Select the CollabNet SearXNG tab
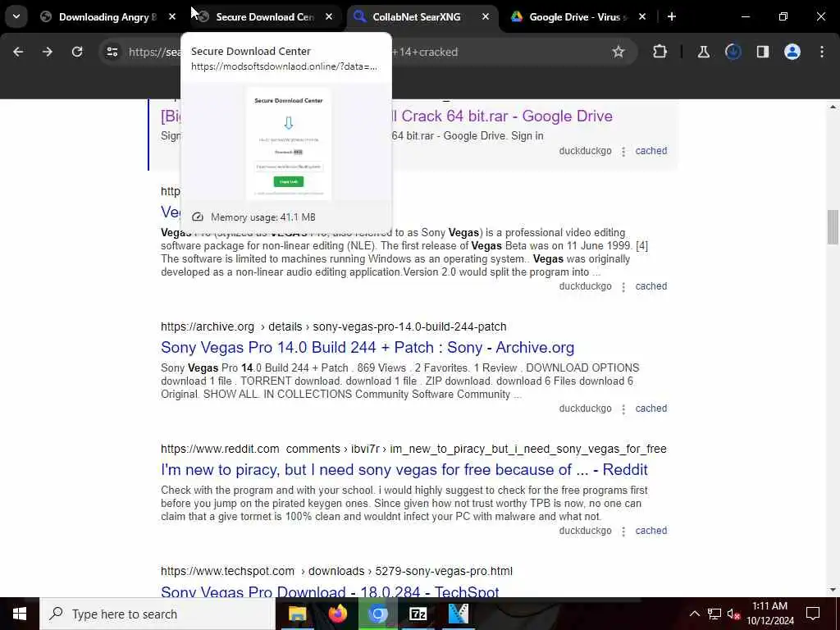 coord(416,17)
